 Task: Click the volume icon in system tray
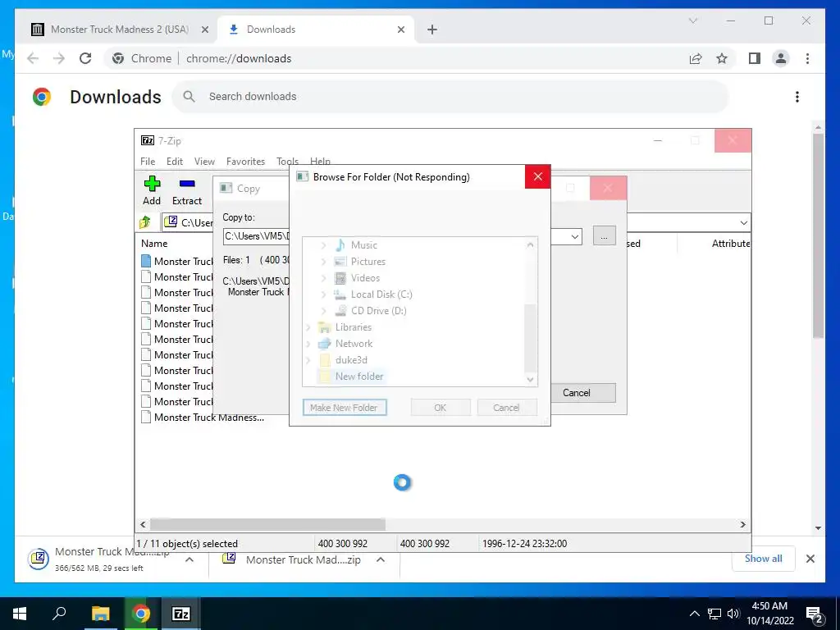point(733,614)
